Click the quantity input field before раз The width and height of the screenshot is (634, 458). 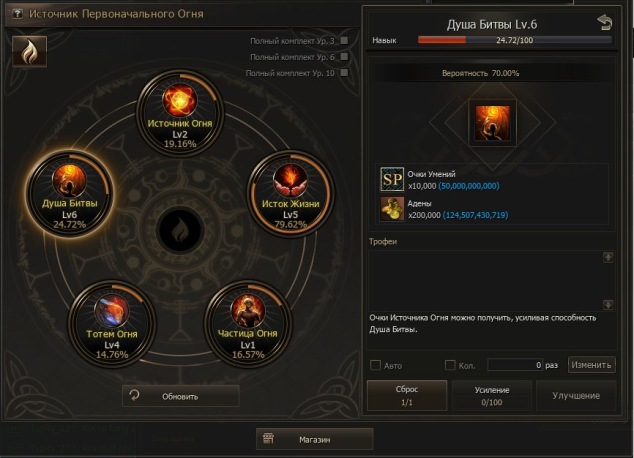click(x=515, y=365)
